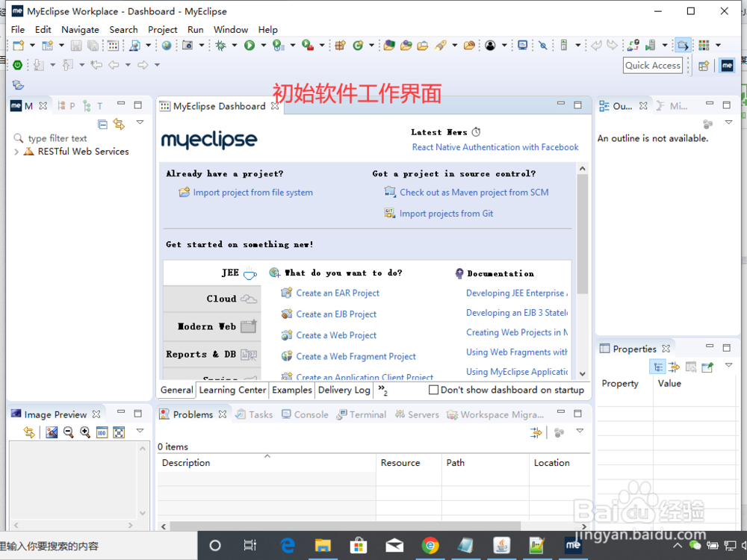Open the Window menu

[231, 30]
